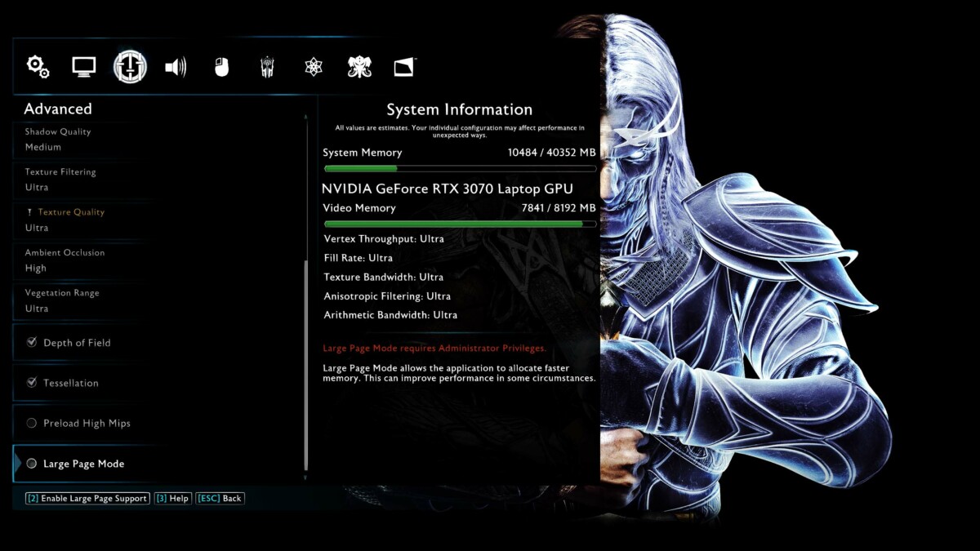Click the Arithmetic Bandwidth: Ultra line
The image size is (980, 551).
point(390,315)
